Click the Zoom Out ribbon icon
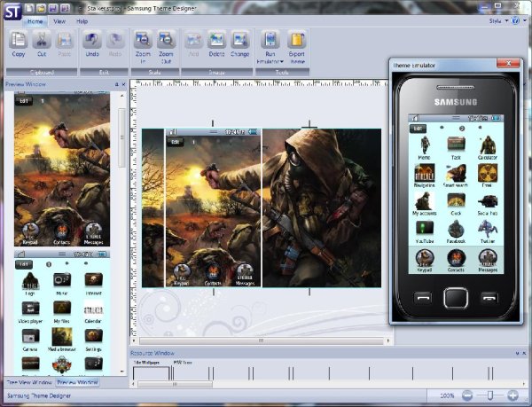 pyautogui.click(x=167, y=40)
